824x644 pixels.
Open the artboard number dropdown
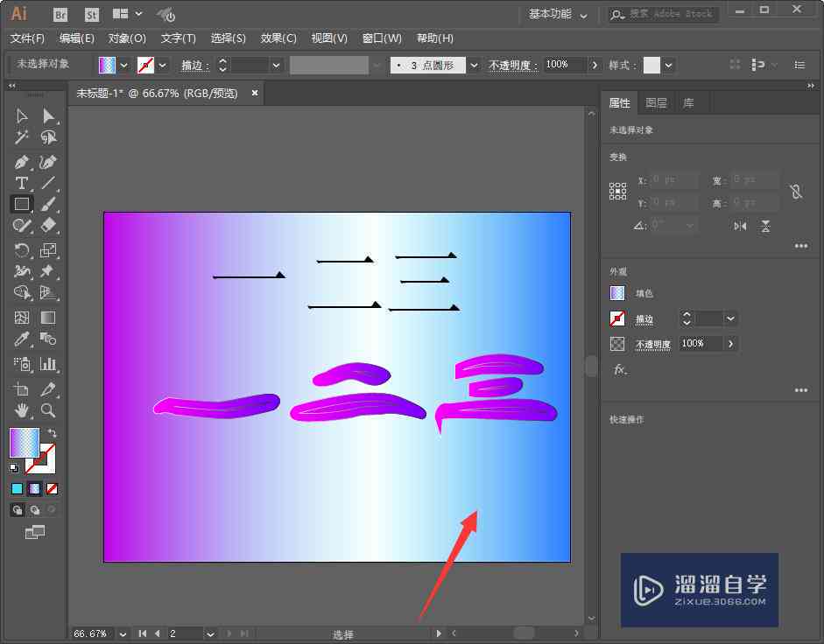(210, 634)
